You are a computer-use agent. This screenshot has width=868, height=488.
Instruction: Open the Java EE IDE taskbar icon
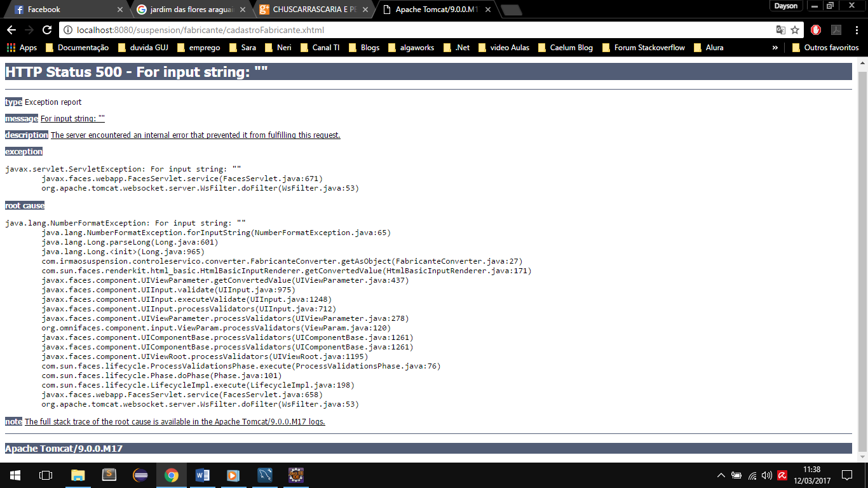(296, 475)
